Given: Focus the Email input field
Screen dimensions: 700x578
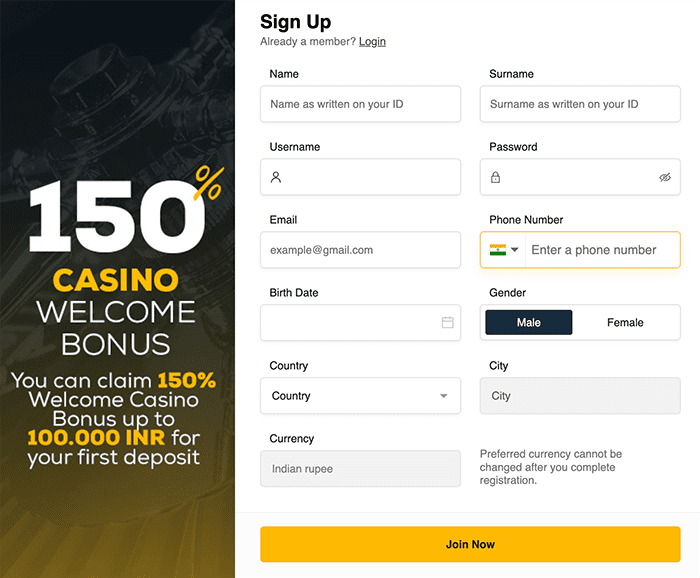Looking at the screenshot, I should point(360,250).
